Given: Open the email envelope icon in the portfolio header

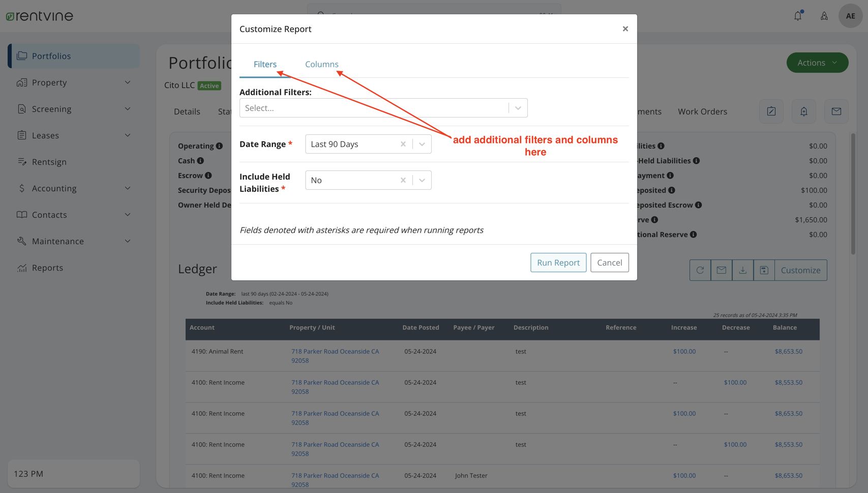Looking at the screenshot, I should [836, 111].
